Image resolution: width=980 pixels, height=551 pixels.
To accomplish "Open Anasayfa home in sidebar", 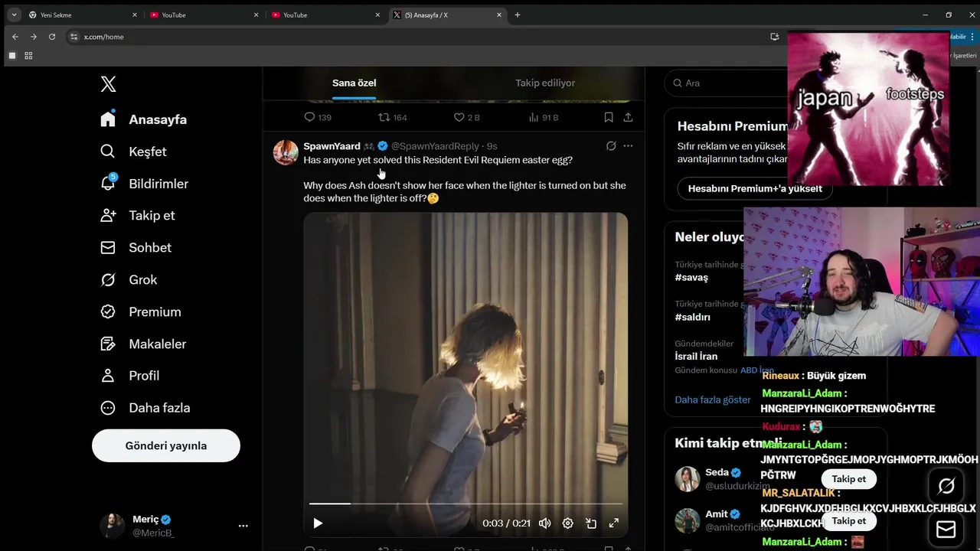I will (144, 119).
